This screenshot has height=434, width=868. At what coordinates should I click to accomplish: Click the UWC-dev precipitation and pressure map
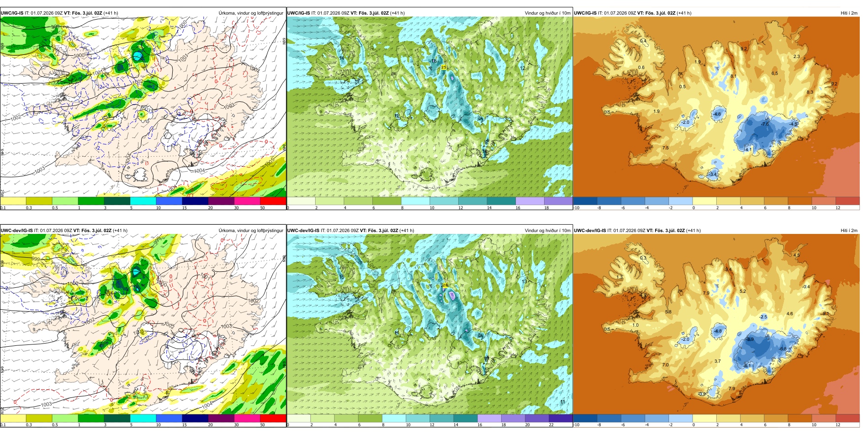(x=143, y=324)
